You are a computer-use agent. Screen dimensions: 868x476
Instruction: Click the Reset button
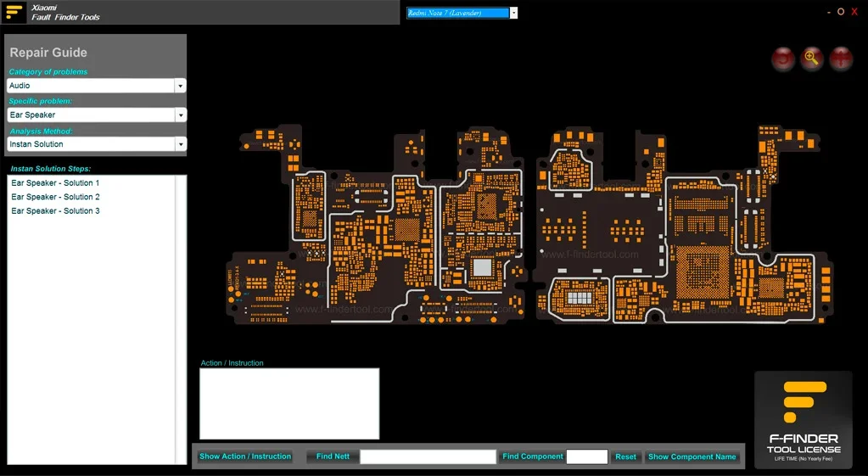point(625,457)
